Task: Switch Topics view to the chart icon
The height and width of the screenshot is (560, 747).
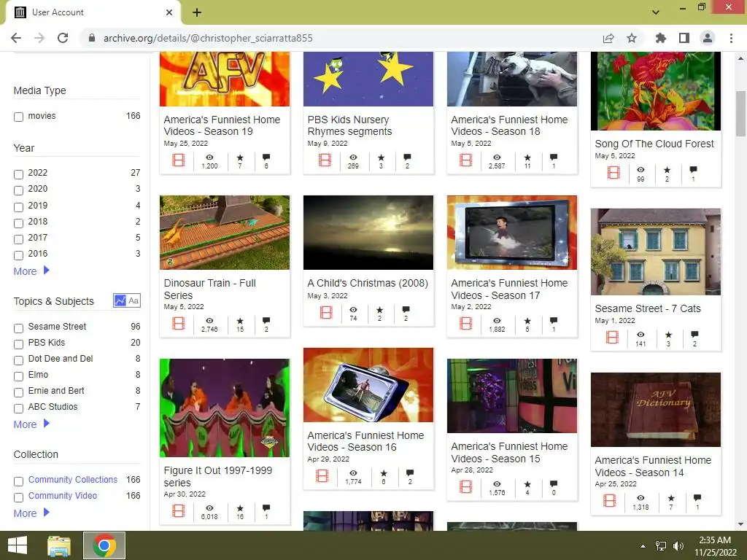Action: pos(120,300)
